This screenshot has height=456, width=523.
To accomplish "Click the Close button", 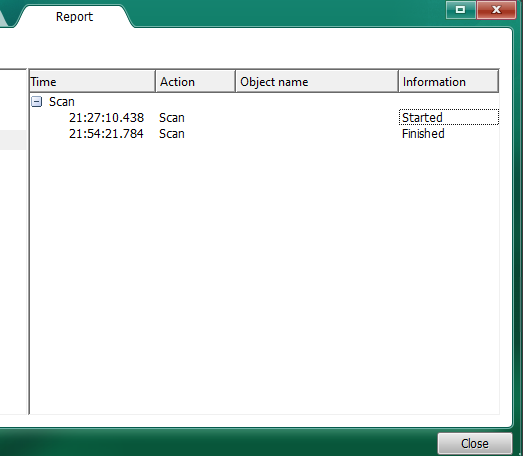I will pyautogui.click(x=475, y=444).
